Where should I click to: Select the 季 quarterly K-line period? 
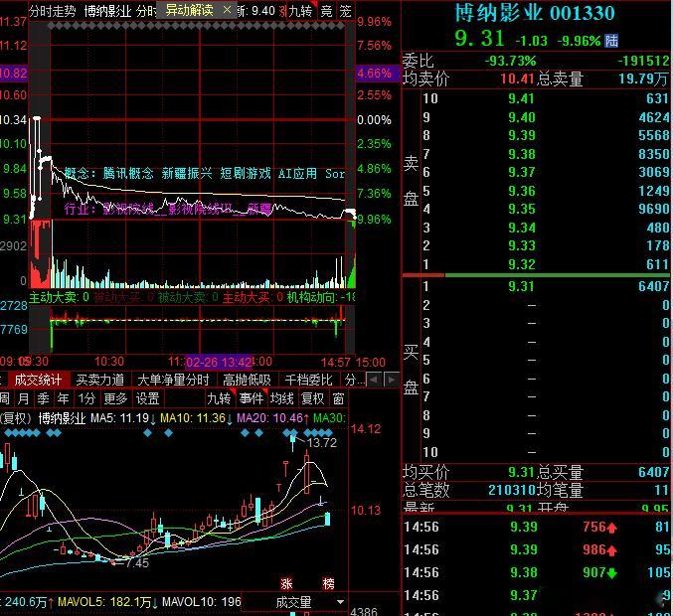click(x=44, y=398)
